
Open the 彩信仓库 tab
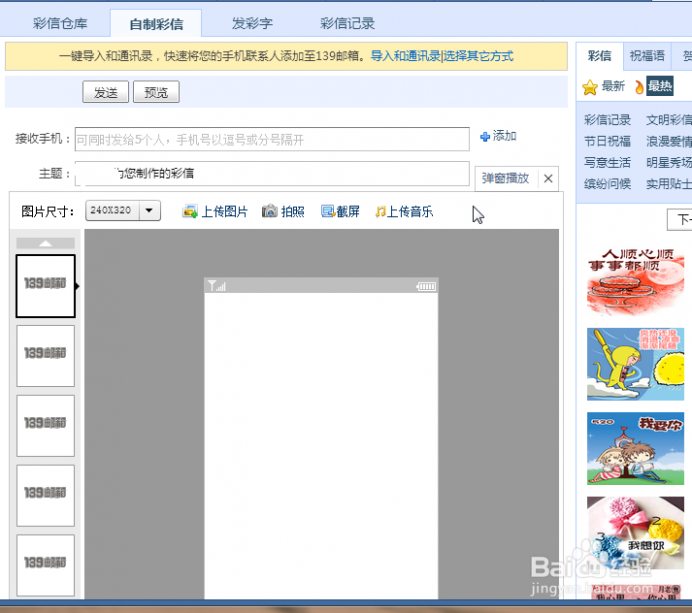tap(60, 23)
